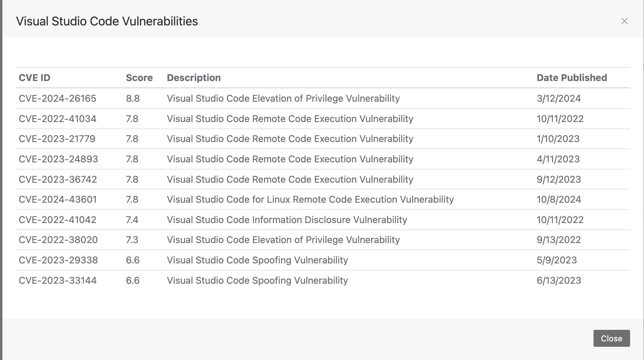644x360 pixels.
Task: Click the 9/12/2023 published date
Action: [559, 179]
